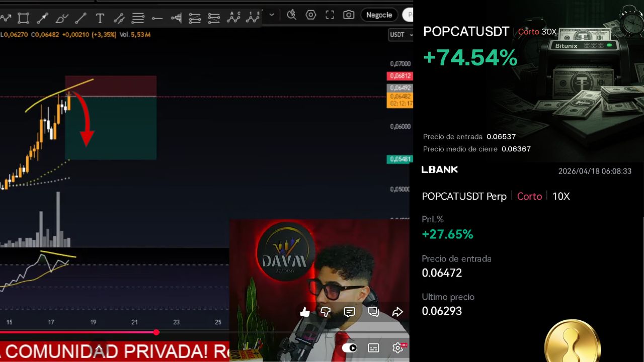This screenshot has width=644, height=362.
Task: Open the video comments icon
Action: [x=349, y=312]
